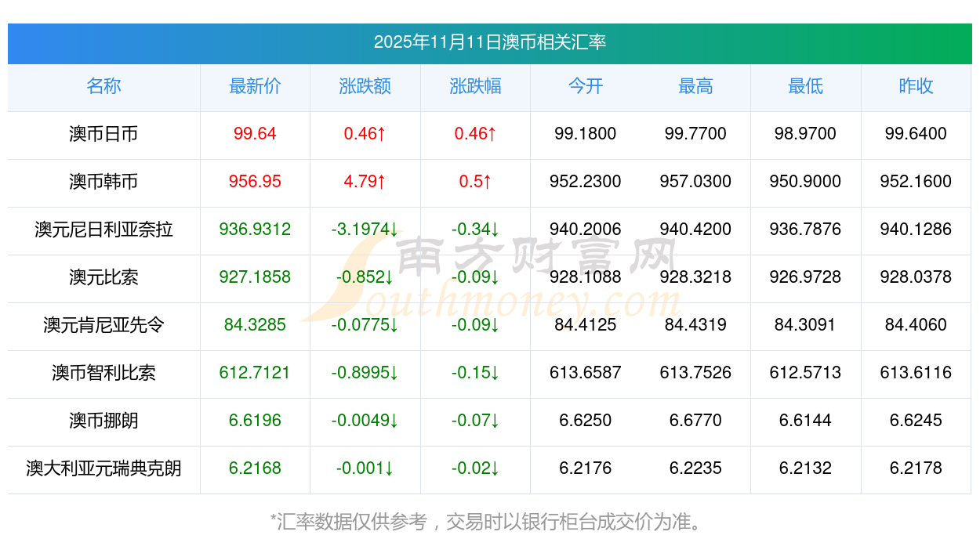
Task: Select opening value 6.6250
Action: tap(586, 421)
